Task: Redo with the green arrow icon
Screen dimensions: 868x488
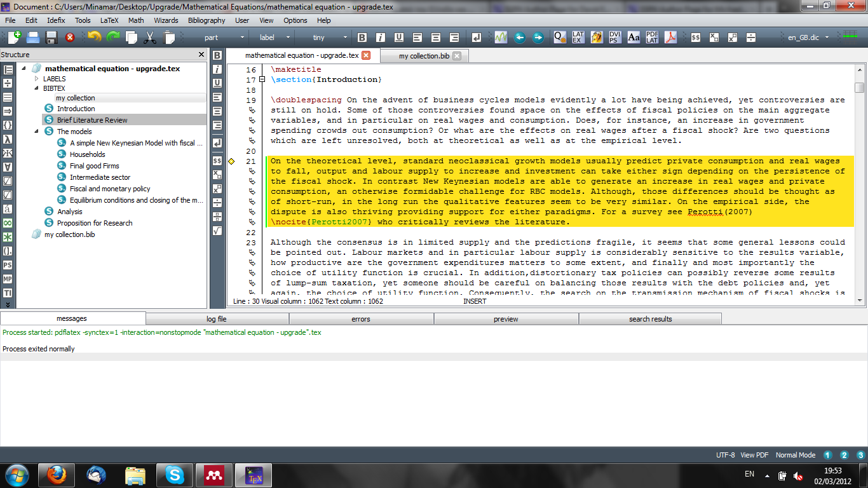Action: tap(113, 37)
